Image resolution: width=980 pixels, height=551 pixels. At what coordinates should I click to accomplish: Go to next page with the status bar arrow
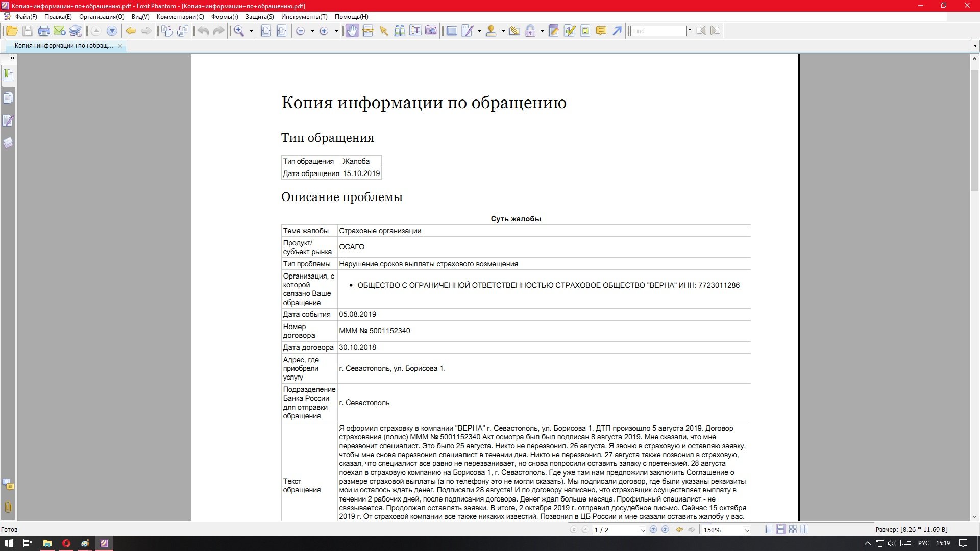click(x=653, y=530)
